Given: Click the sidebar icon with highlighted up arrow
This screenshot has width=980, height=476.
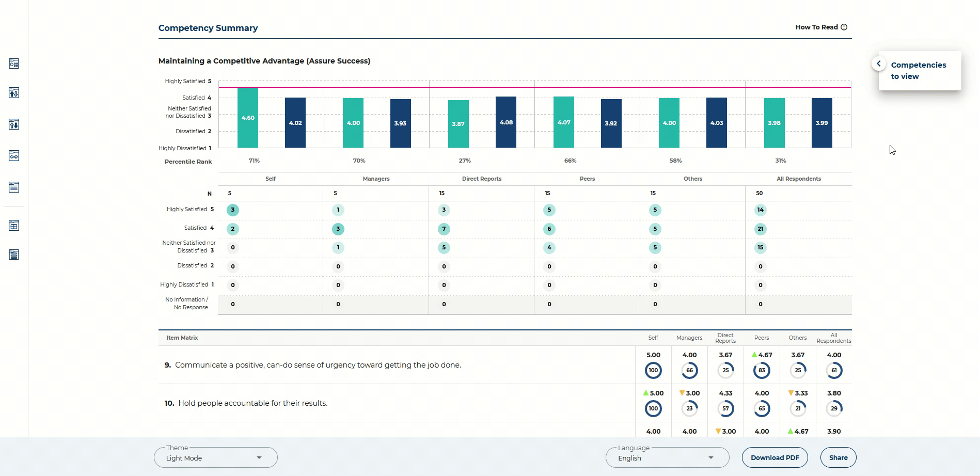Looking at the screenshot, I should 14,93.
